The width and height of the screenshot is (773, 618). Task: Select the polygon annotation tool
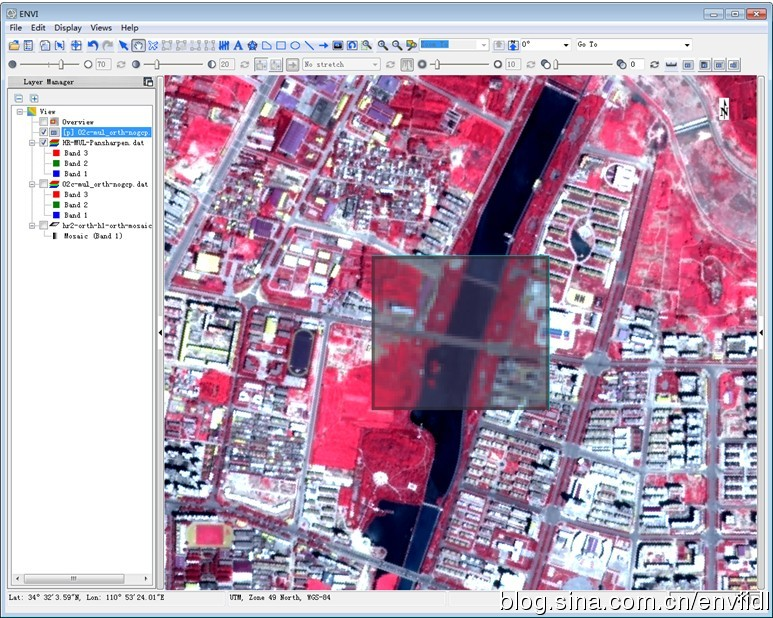[267, 45]
